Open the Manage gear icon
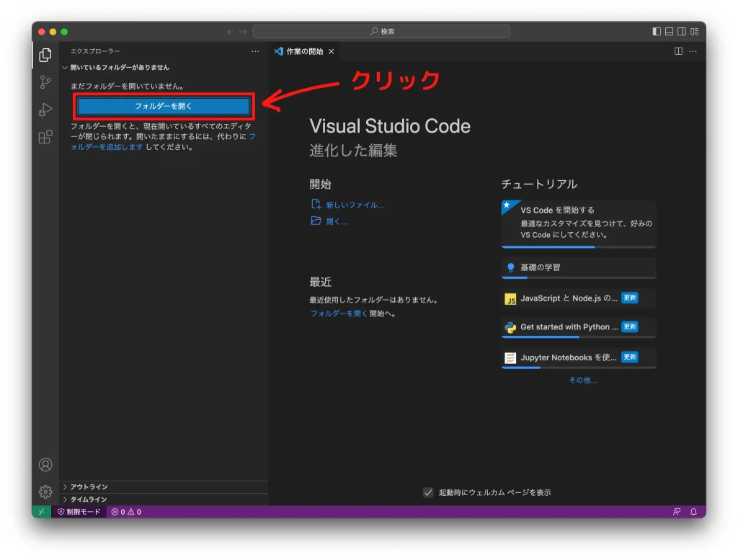This screenshot has height=560, width=738. (x=45, y=492)
